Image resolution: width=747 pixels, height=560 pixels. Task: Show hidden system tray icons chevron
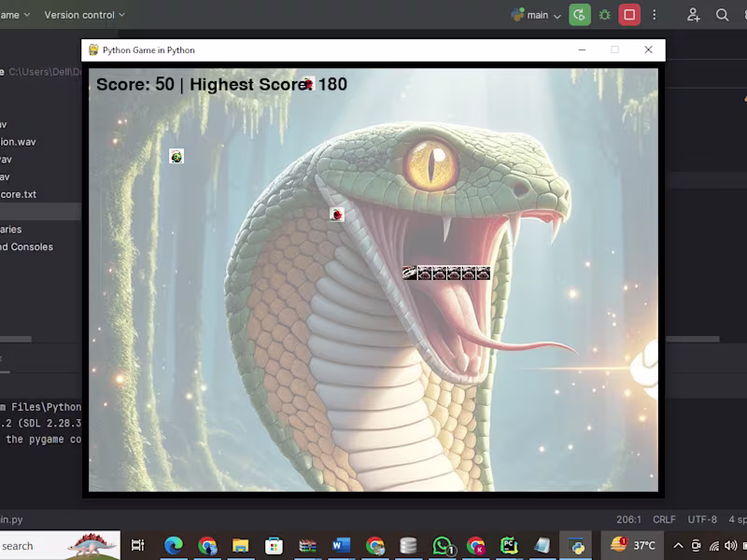tap(678, 546)
